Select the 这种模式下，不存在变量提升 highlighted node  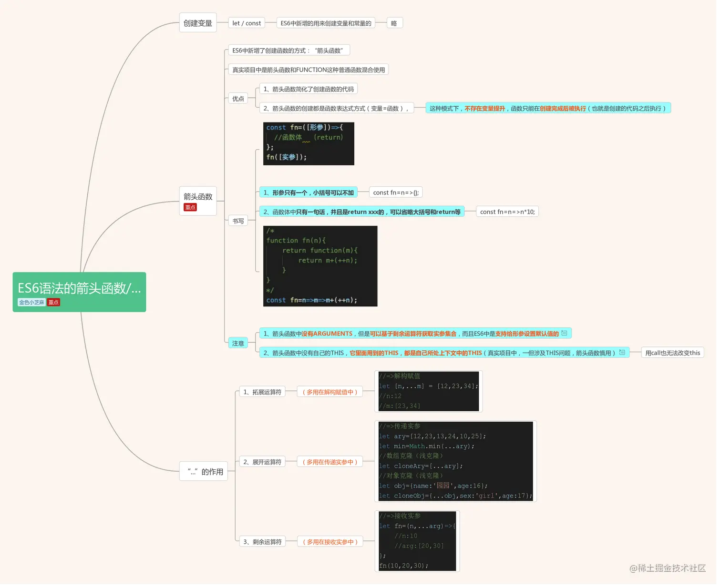pos(548,108)
